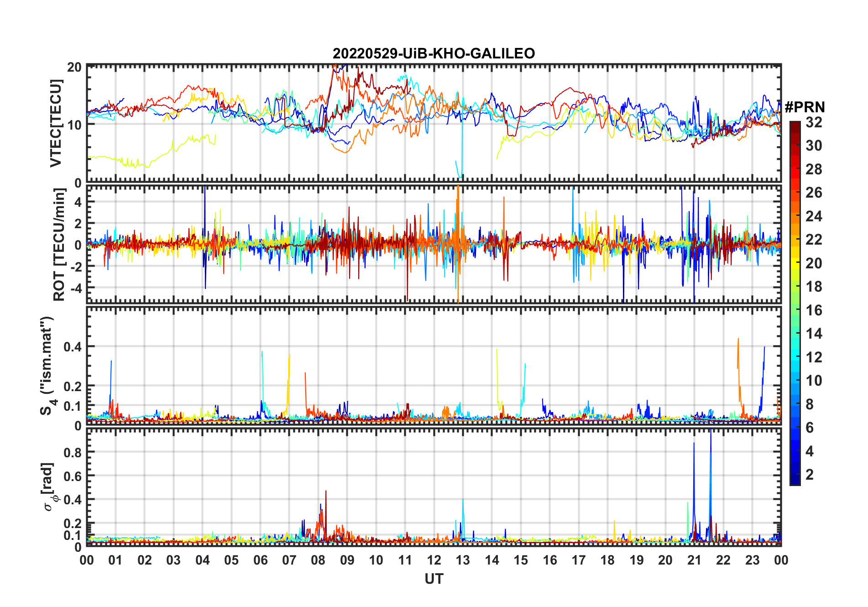Select x-axis tick label "13"
This screenshot has height=607, width=868.
(463, 560)
